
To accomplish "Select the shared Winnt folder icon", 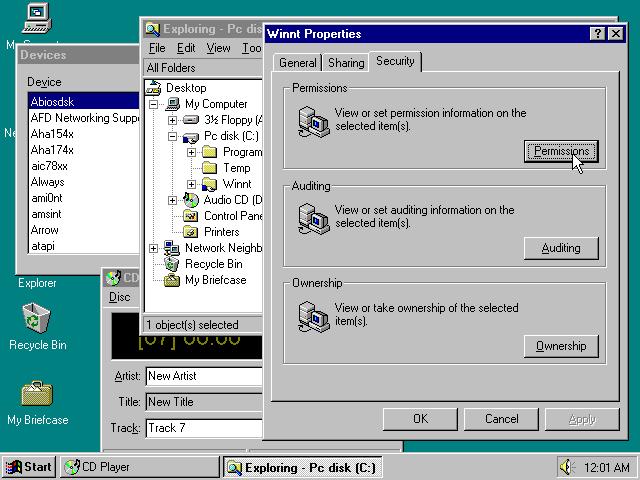I will click(x=210, y=184).
